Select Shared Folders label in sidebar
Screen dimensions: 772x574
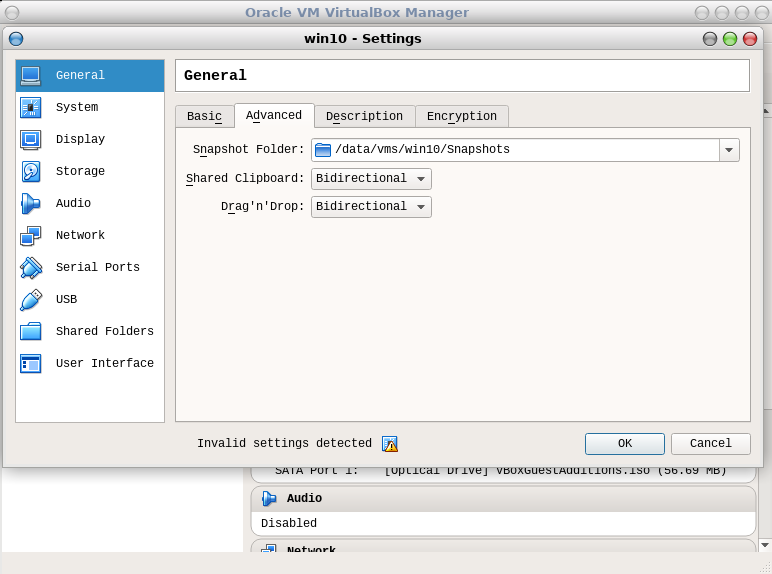pyautogui.click(x=105, y=331)
